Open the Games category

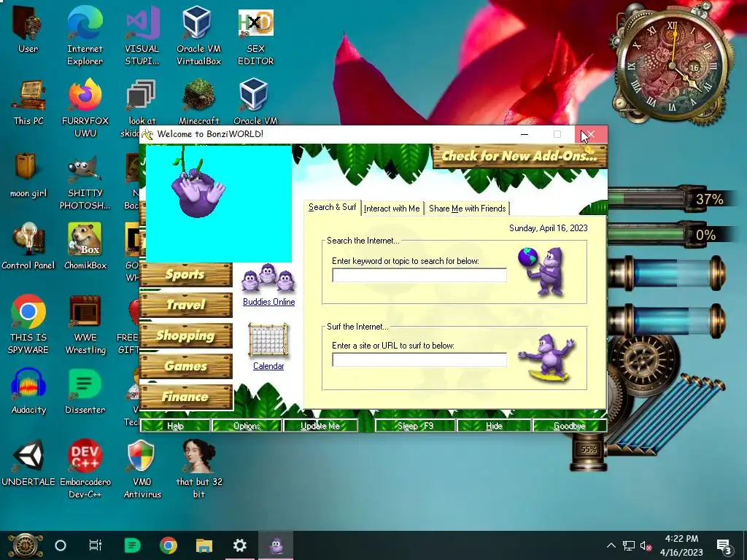(186, 366)
